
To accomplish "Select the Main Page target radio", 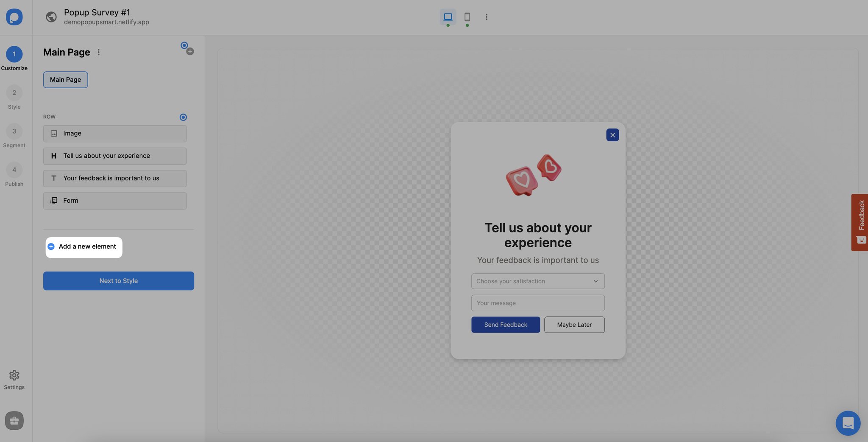I will click(184, 45).
